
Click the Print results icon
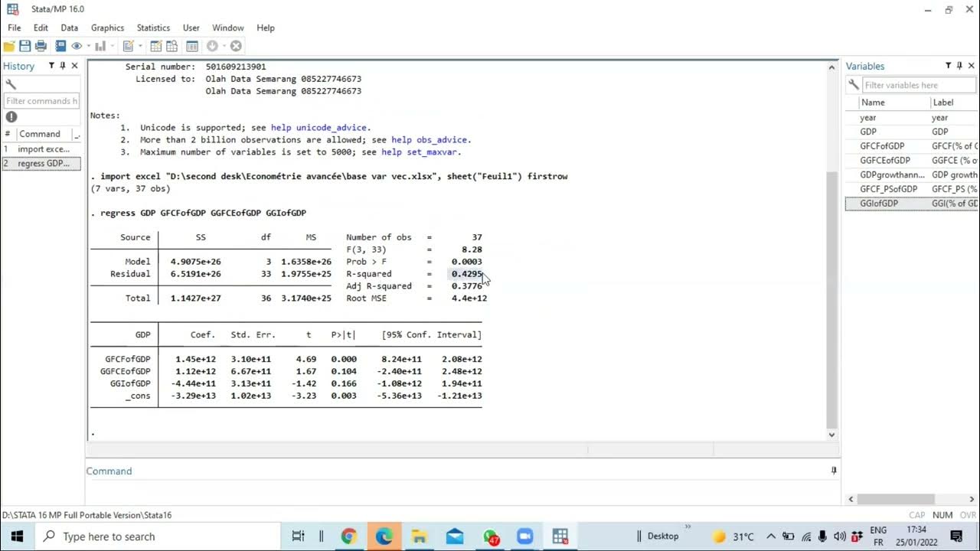[x=41, y=46]
